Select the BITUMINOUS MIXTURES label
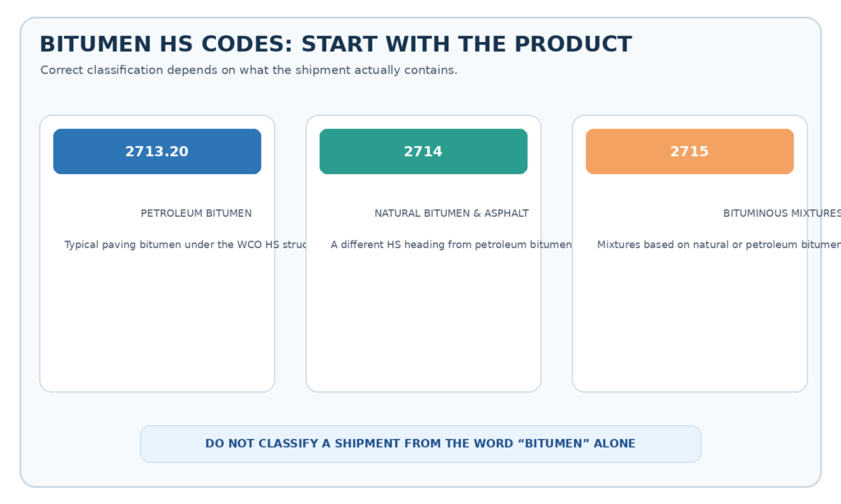The width and height of the screenshot is (841, 504). pyautogui.click(x=782, y=213)
